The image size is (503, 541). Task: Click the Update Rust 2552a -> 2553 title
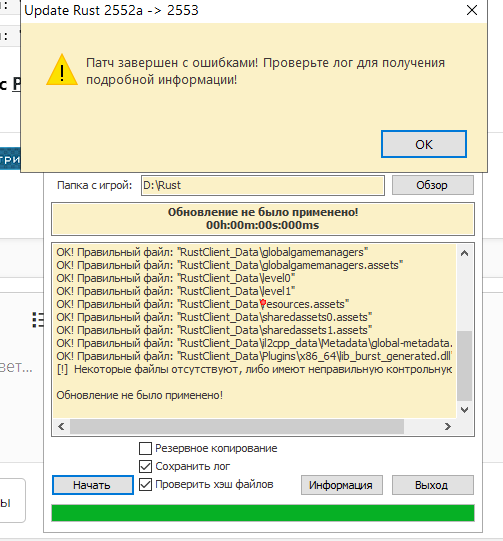[x=111, y=10]
